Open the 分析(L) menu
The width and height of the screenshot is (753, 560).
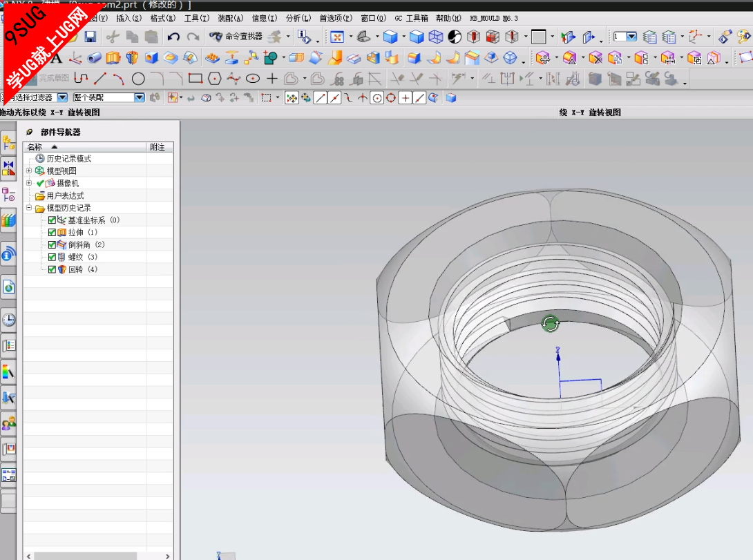(x=298, y=18)
